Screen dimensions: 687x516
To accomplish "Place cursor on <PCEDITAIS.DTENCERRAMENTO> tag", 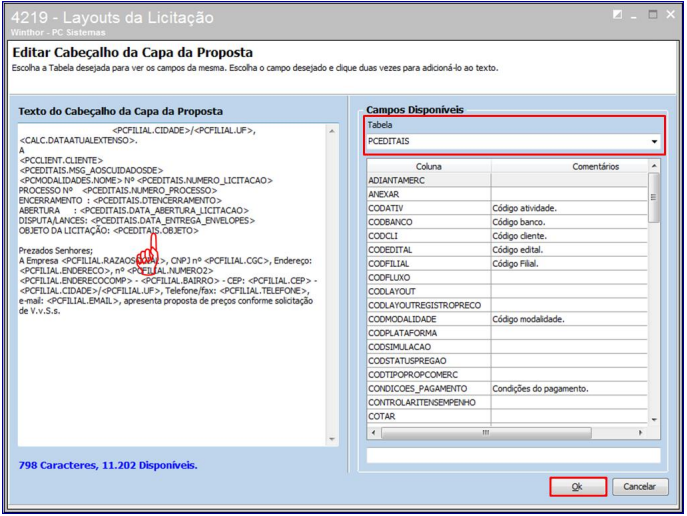I will point(157,201).
